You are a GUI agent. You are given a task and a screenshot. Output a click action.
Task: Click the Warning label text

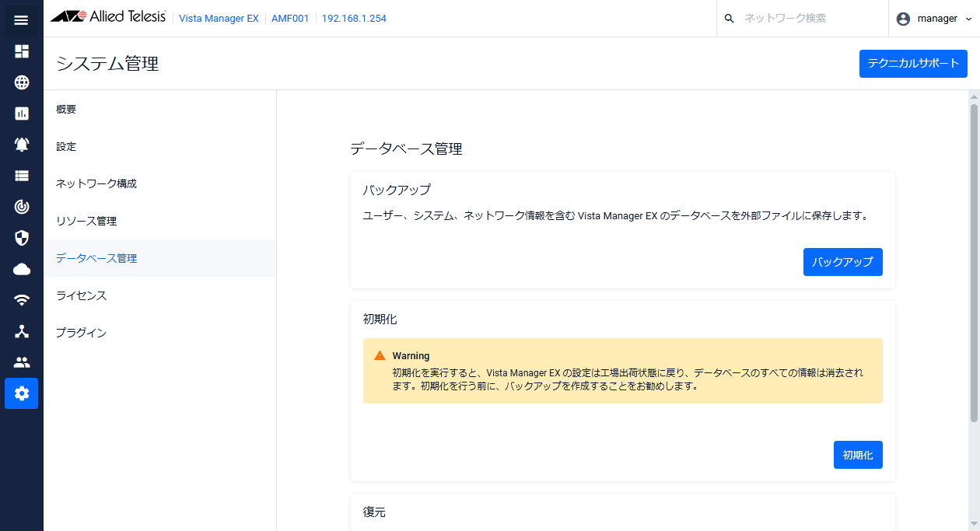[x=411, y=356]
